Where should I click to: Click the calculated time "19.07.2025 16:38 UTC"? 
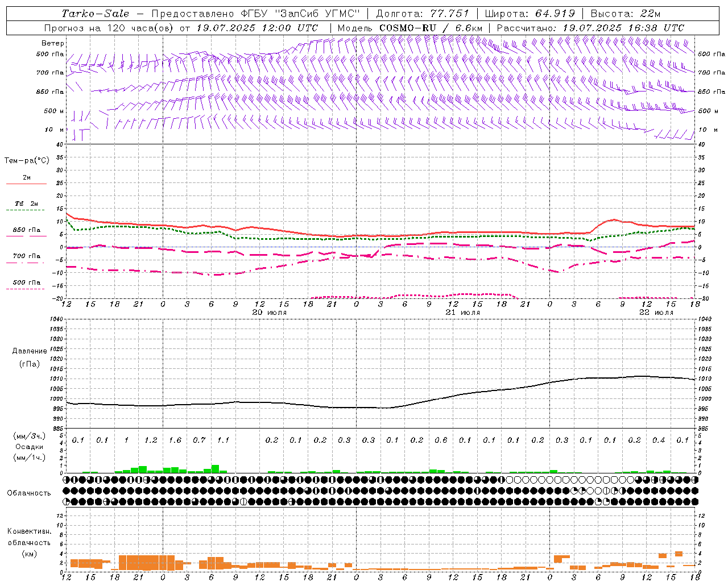coord(623,28)
